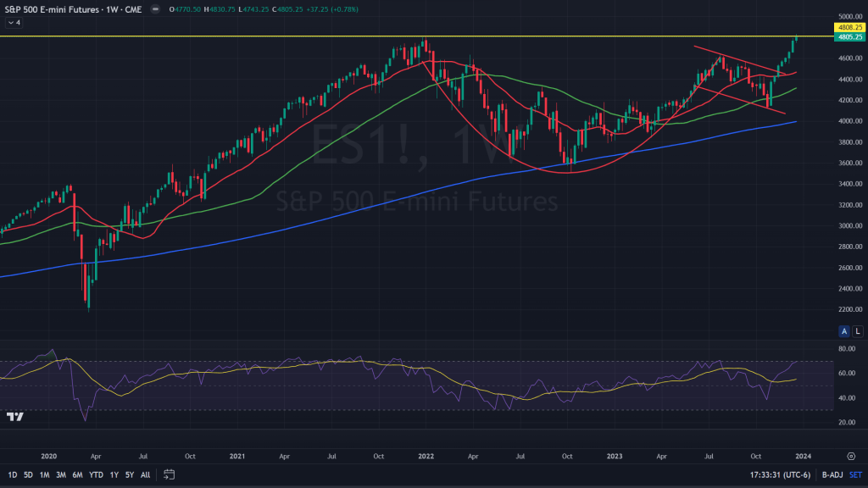868x488 pixels.
Task: Click the 2022 label on the time axis
Action: [426, 455]
